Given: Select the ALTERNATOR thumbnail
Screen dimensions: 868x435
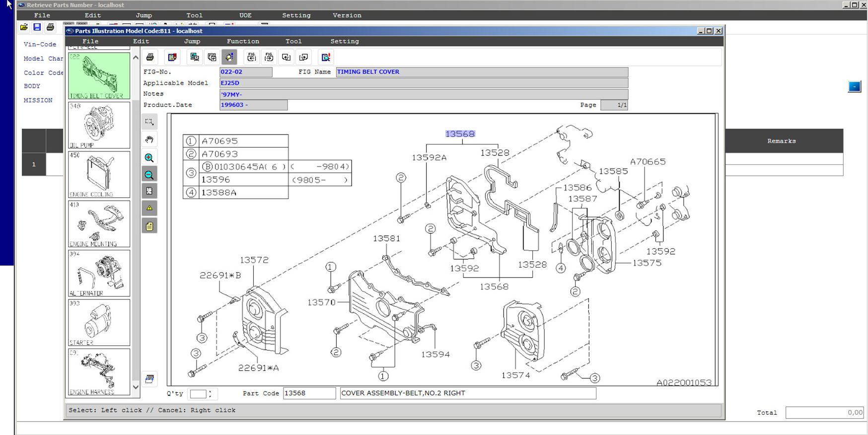Looking at the screenshot, I should [x=99, y=273].
